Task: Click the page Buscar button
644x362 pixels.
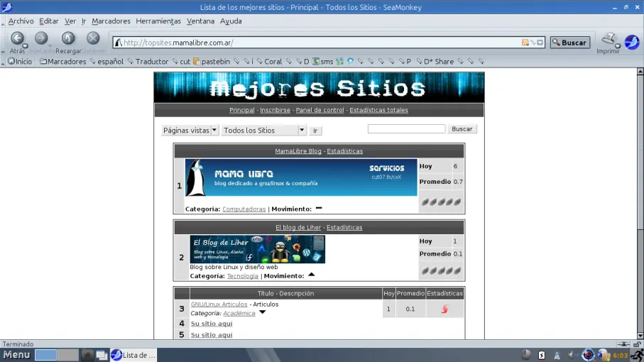Action: 462,129
